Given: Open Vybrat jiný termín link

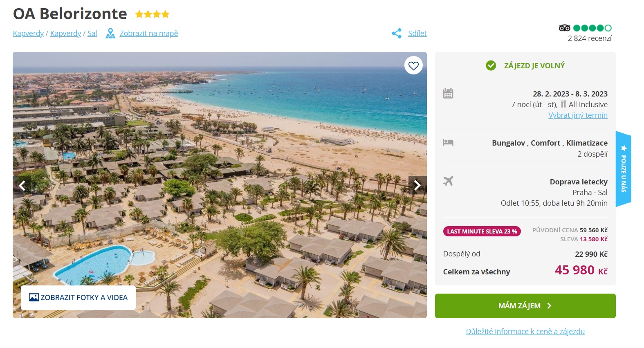Looking at the screenshot, I should point(578,115).
